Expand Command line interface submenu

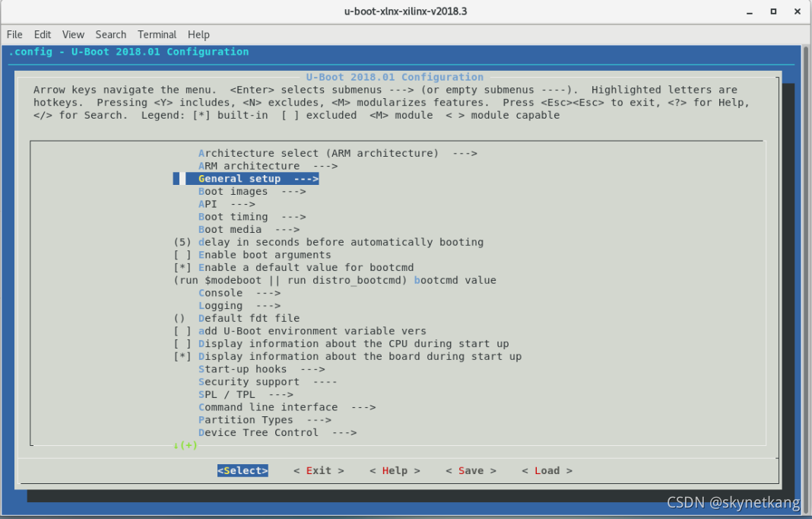point(287,408)
